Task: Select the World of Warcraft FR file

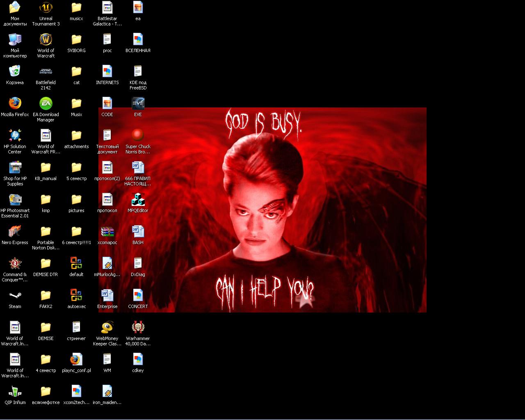Action: click(x=46, y=135)
